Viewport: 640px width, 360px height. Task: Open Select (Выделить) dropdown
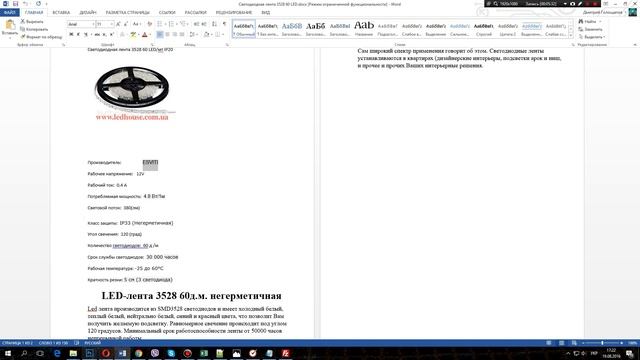[591, 37]
